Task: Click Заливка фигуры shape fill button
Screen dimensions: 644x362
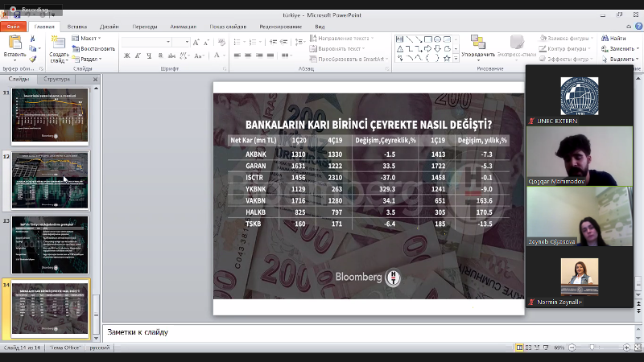Action: [566, 38]
